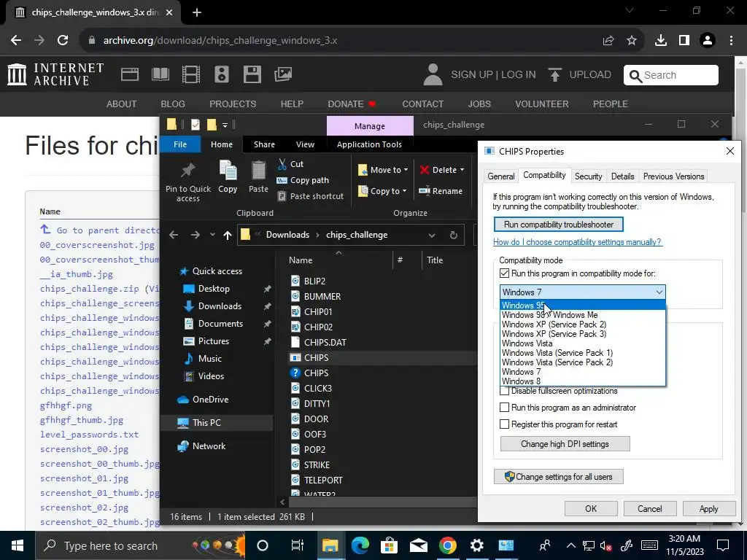Open the Chrome downloads icon
This screenshot has width=747, height=560.
661,41
